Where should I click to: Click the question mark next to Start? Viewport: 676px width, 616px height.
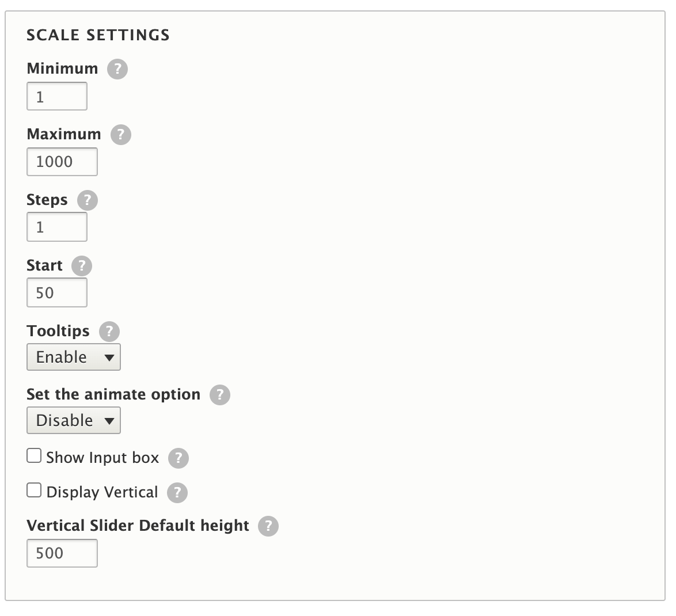pos(82,265)
